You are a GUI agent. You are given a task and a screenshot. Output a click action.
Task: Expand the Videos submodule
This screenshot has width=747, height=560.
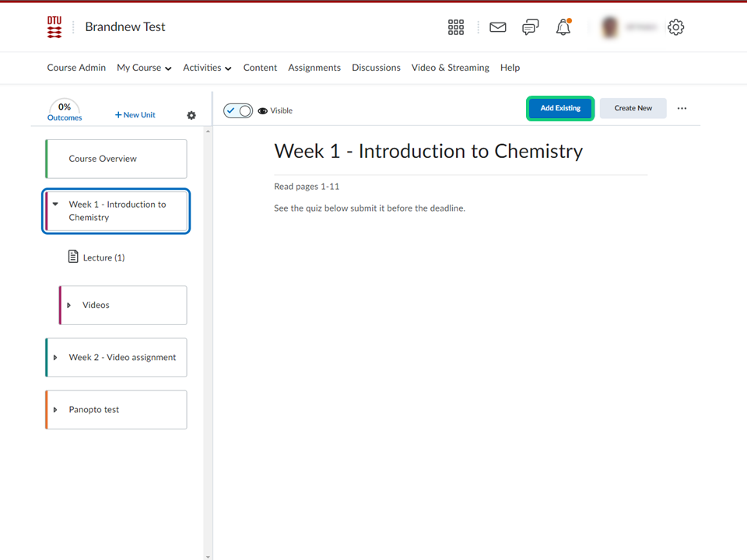pos(69,306)
